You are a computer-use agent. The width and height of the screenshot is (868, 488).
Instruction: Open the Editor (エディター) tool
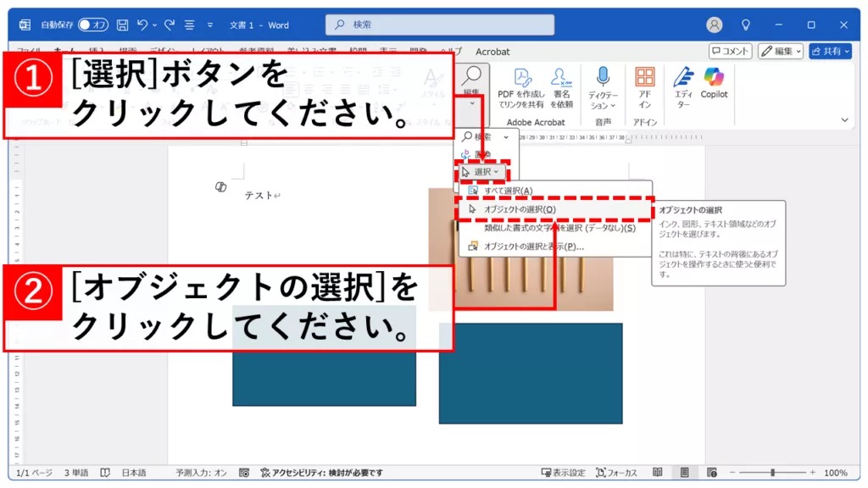[683, 86]
